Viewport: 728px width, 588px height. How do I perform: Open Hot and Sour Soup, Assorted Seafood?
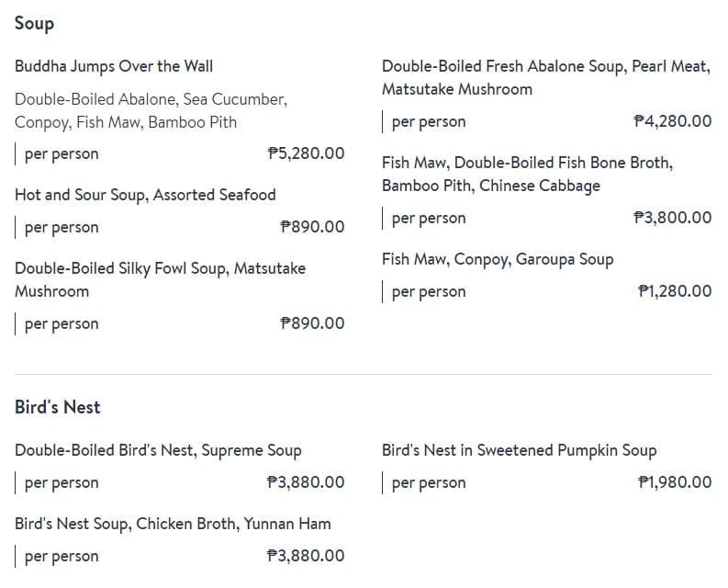(x=145, y=195)
